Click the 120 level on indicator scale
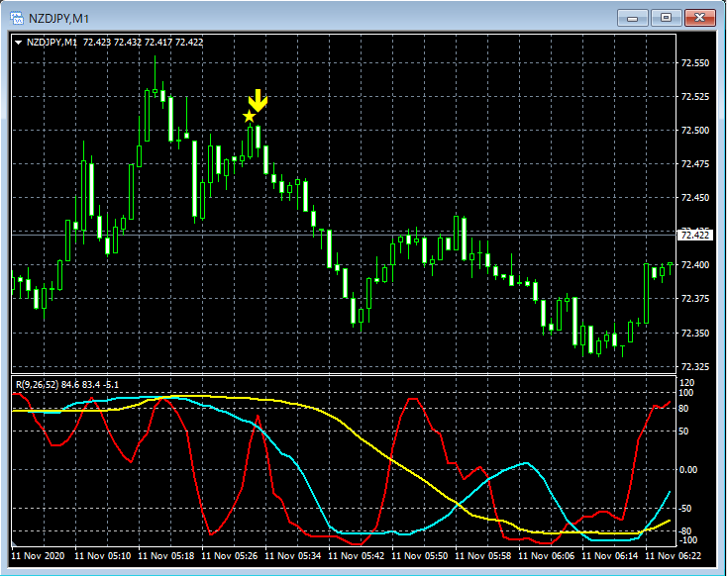The width and height of the screenshot is (728, 576). click(686, 383)
